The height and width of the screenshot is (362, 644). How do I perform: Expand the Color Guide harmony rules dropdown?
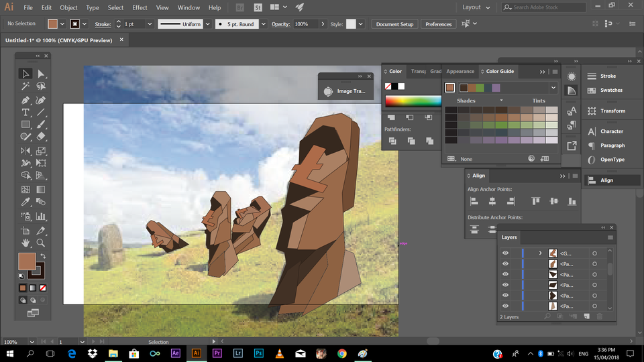[553, 88]
